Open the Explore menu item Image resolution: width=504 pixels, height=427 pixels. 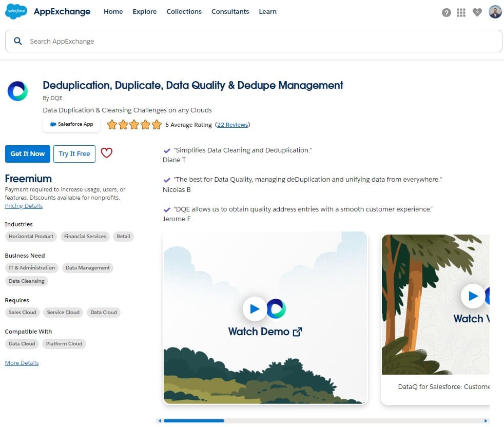click(145, 12)
